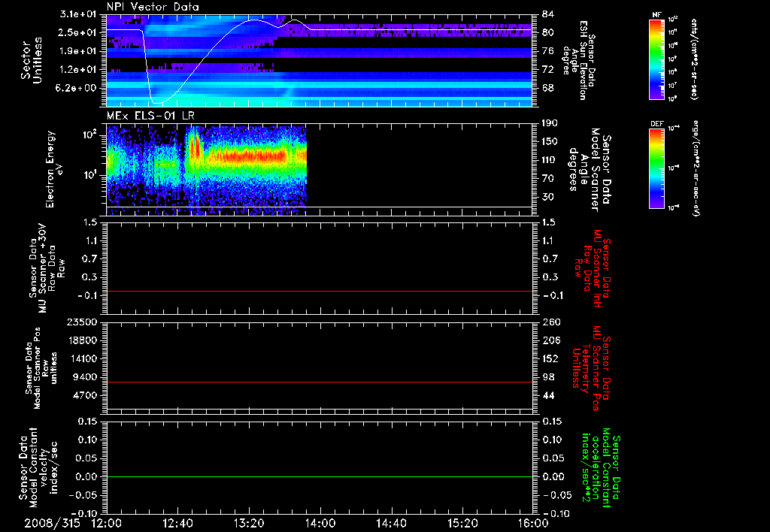
Task: Click the "ergs/(cm**2-sr-sec-eV)" units text
Action: pos(696,168)
